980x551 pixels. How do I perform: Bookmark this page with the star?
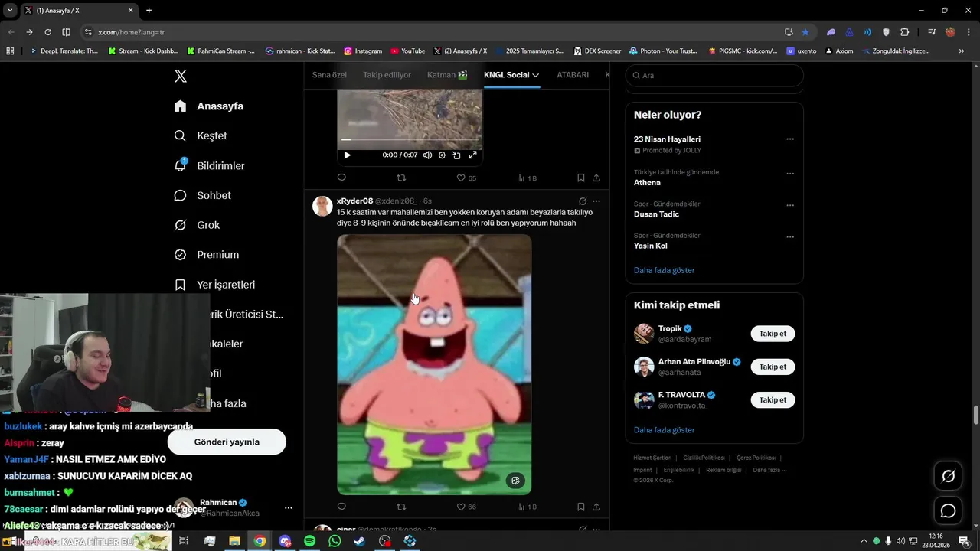(x=805, y=32)
